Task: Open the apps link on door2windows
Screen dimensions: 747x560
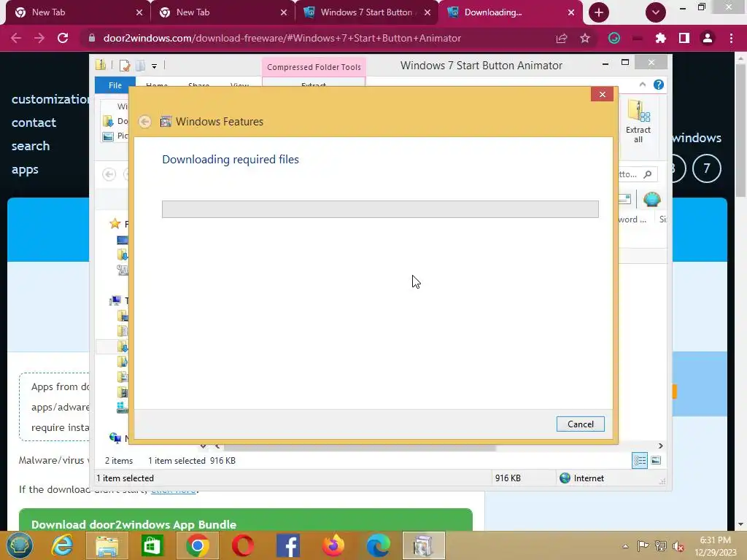Action: (x=25, y=170)
